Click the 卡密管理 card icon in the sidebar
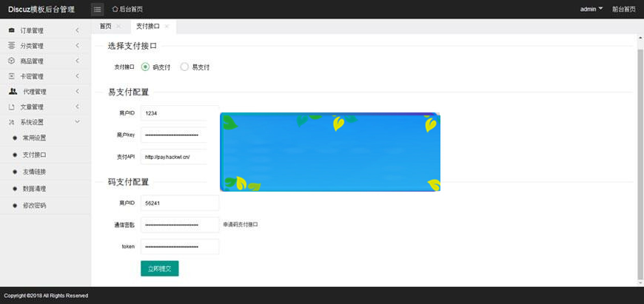Viewport: 644px width, 304px height. click(12, 76)
